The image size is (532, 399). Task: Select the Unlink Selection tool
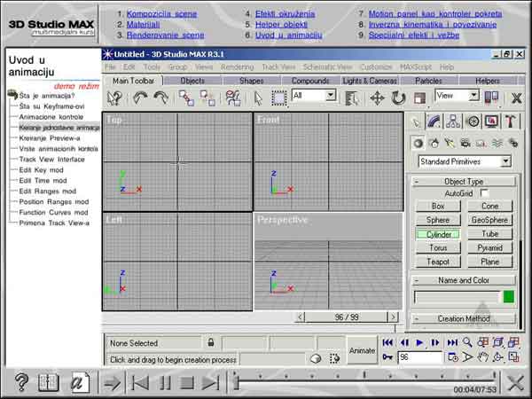tap(207, 98)
